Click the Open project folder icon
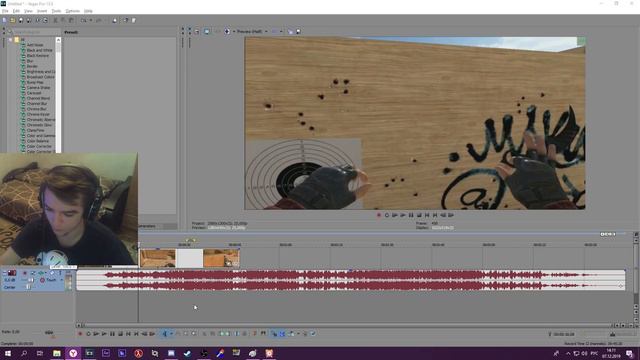The height and width of the screenshot is (360, 640). (13, 20)
